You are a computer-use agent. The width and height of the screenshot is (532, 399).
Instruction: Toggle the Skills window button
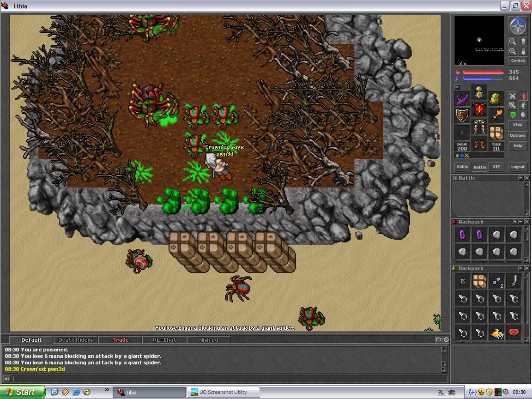462,167
